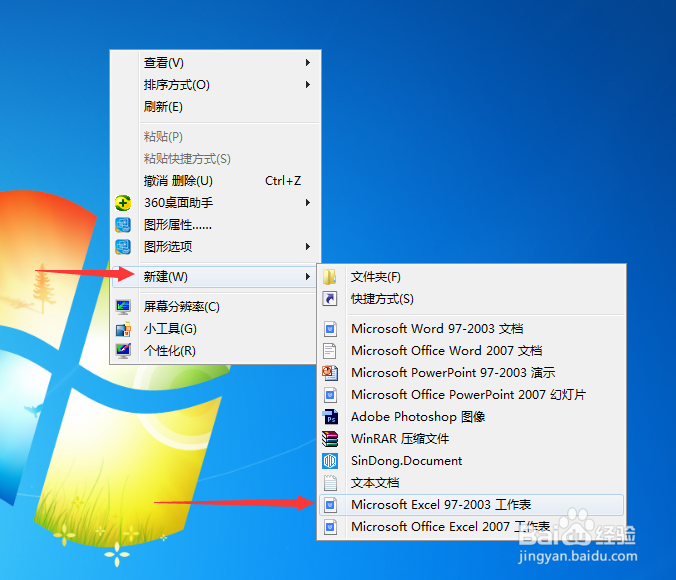Select 撤消 删除(U) from the menu
Screen dimensions: 676x580
click(x=216, y=181)
